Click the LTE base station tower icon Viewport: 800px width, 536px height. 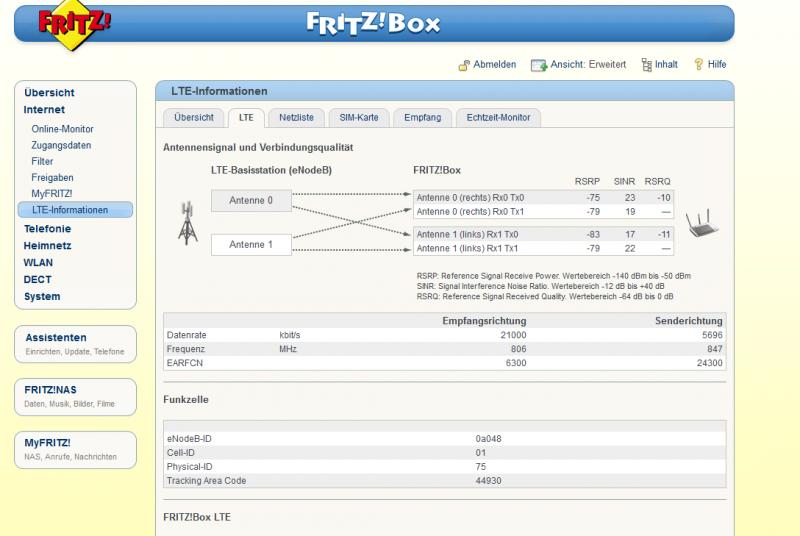click(x=187, y=223)
